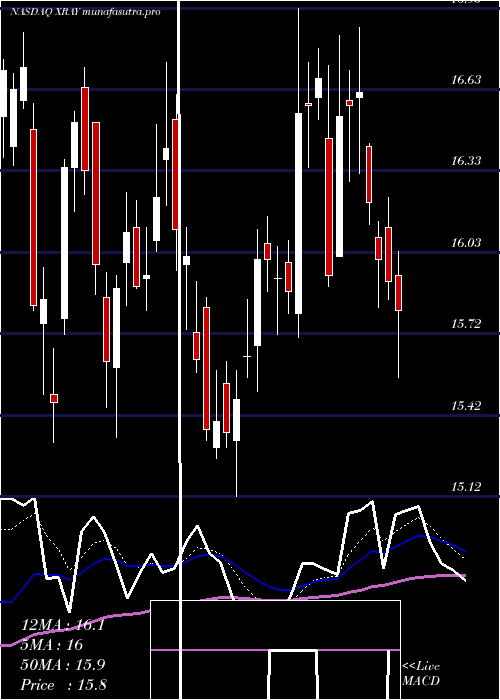Click the 15.72 price axis label
The height and width of the screenshot is (700, 500).
(x=466, y=324)
